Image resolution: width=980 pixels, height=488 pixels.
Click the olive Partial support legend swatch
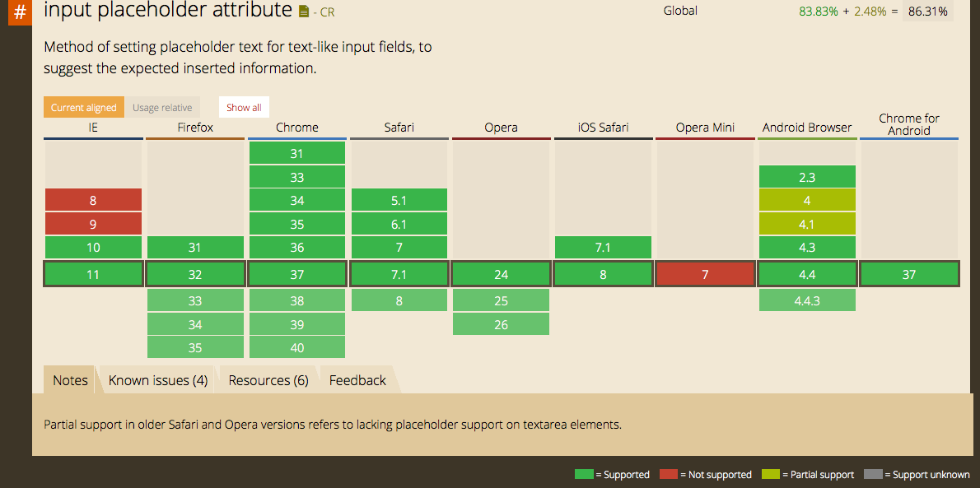771,474
